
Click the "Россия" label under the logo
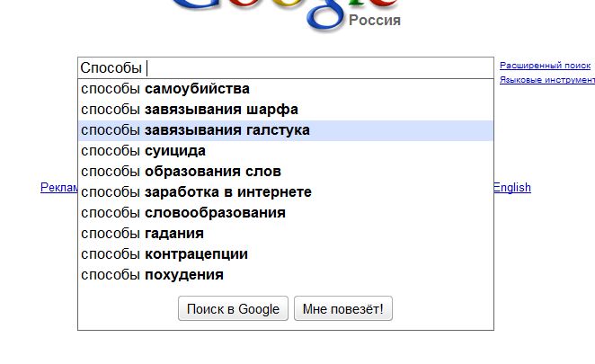click(375, 20)
